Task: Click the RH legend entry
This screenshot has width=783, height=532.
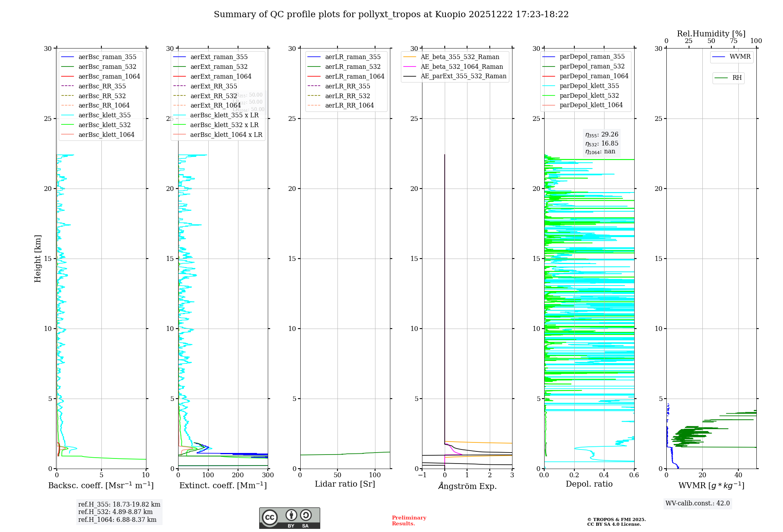Action: click(x=736, y=78)
